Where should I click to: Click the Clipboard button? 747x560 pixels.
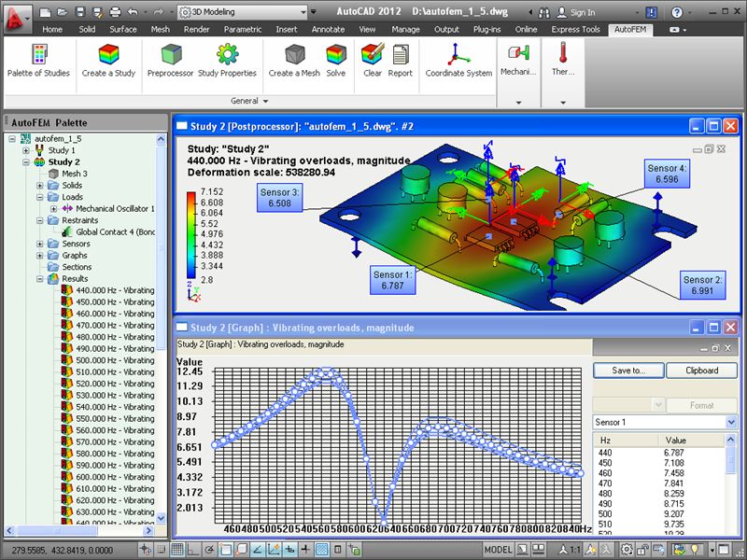(702, 370)
